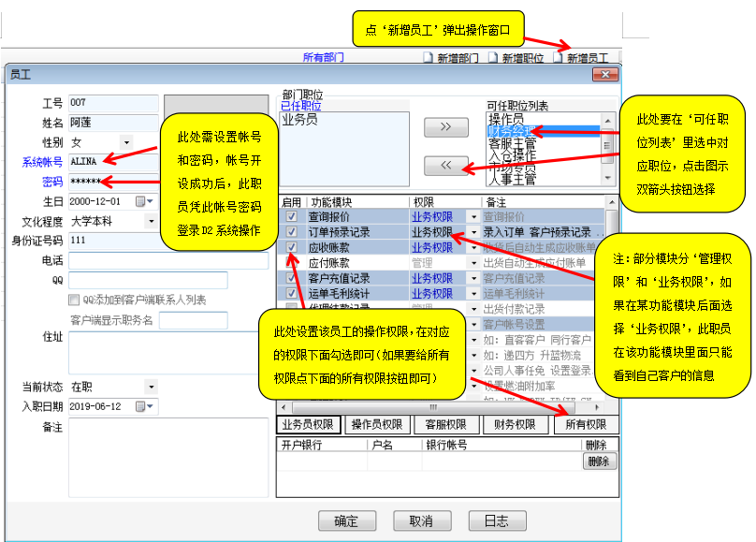The image size is (756, 542).
Task: Click the 新增部门 toolbar icon
Action: [429, 58]
